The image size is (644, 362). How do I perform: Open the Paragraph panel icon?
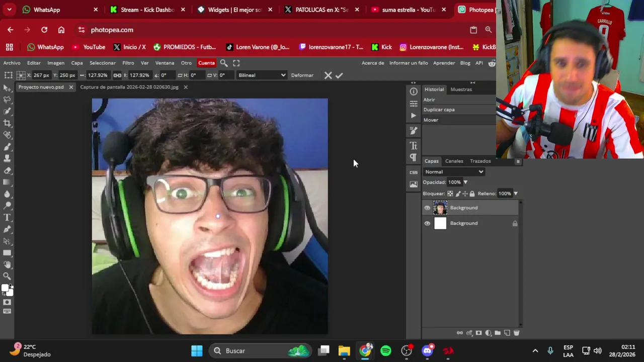(x=414, y=157)
